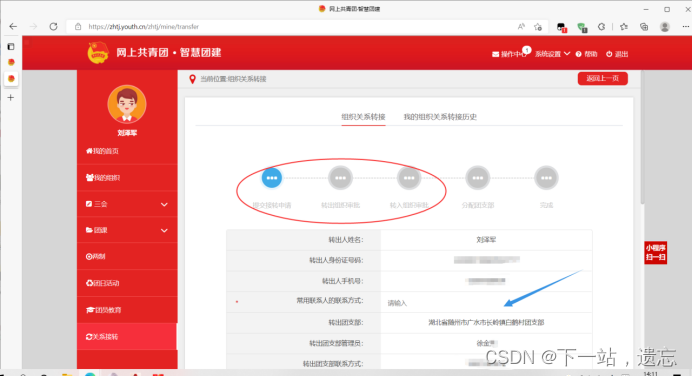Viewport: 692px width, 376px height.
Task: Open 操作中心 message center
Action: click(x=510, y=54)
